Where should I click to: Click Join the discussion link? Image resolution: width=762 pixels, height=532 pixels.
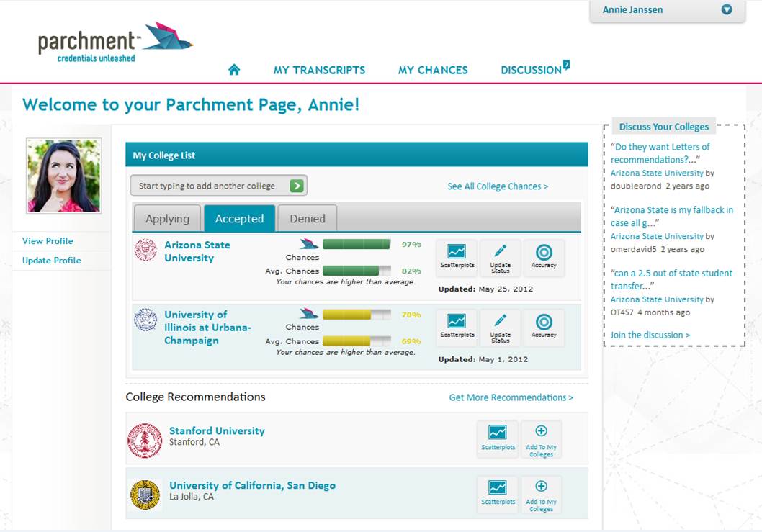tap(650, 335)
